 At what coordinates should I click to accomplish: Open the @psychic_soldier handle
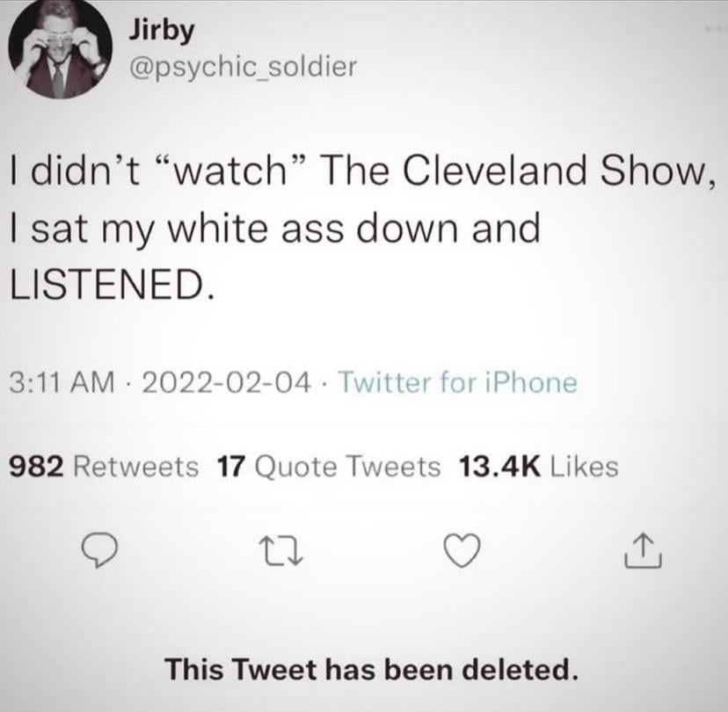pos(243,68)
